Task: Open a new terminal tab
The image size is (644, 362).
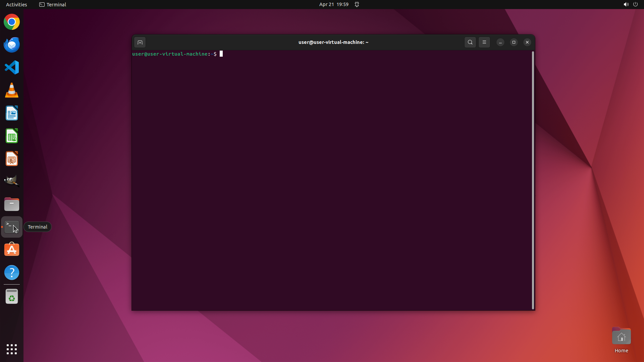Action: click(x=140, y=42)
